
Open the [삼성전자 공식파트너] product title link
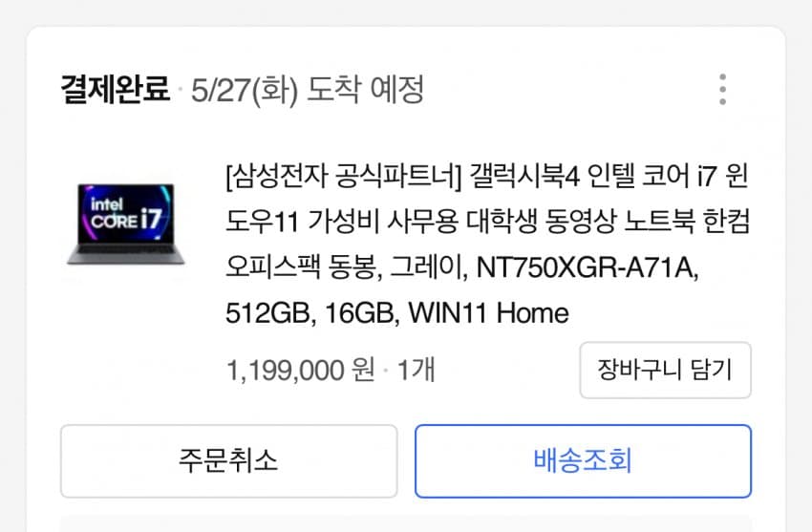343,177
